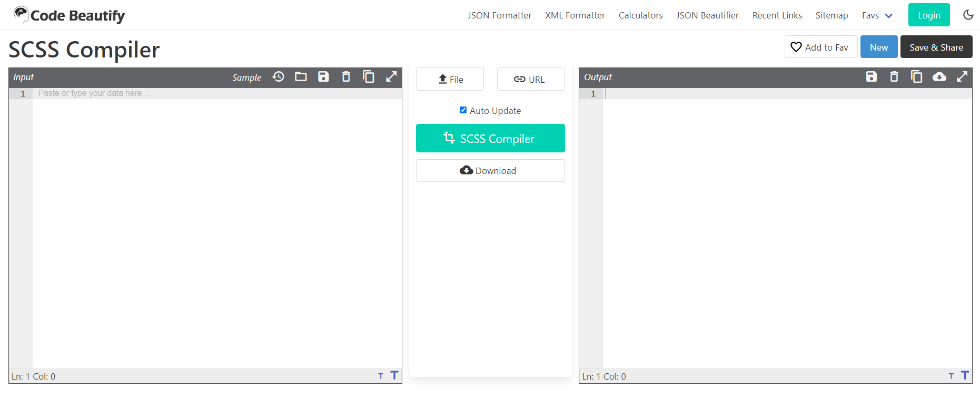Increase font size in Output editor

pos(965,375)
